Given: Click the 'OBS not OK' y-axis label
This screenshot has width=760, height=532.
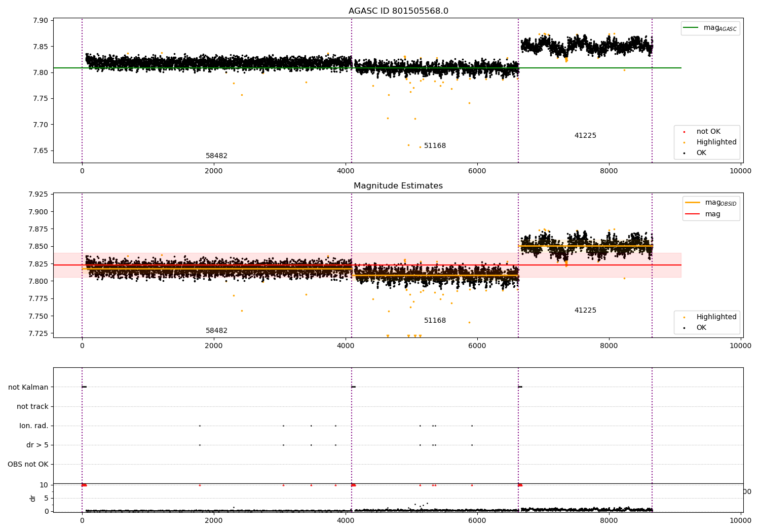Looking at the screenshot, I should click(28, 464).
